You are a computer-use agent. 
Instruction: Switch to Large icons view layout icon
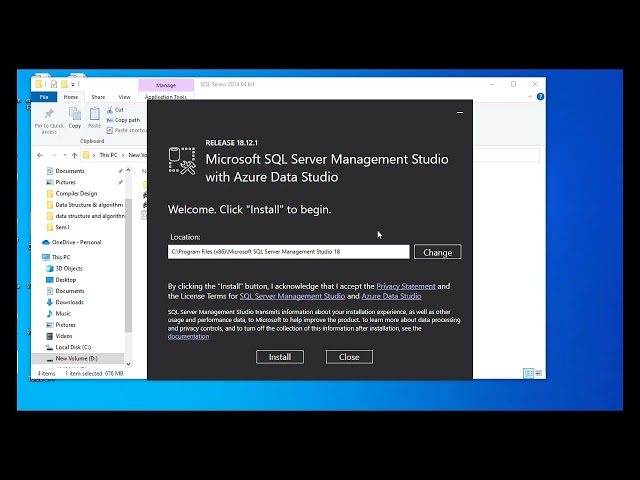coord(539,373)
